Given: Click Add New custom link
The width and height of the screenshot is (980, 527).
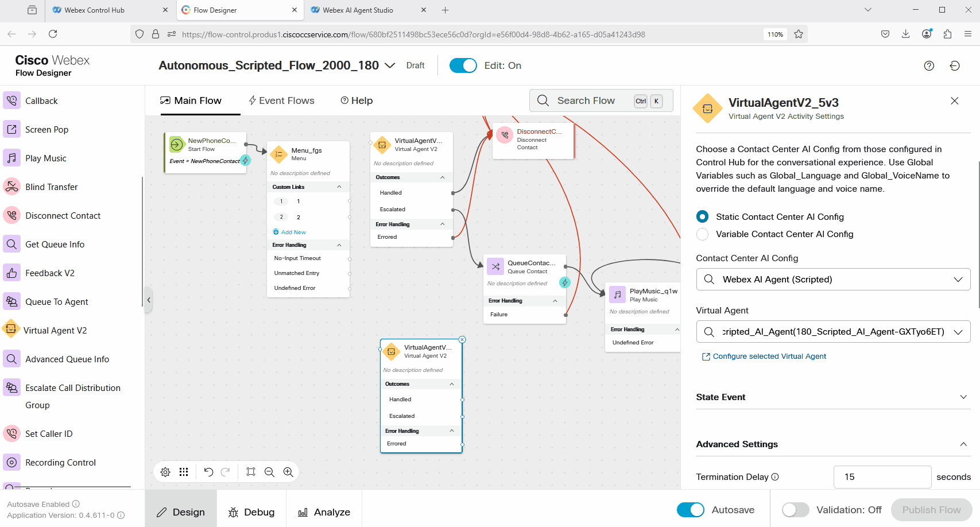Looking at the screenshot, I should (x=293, y=232).
